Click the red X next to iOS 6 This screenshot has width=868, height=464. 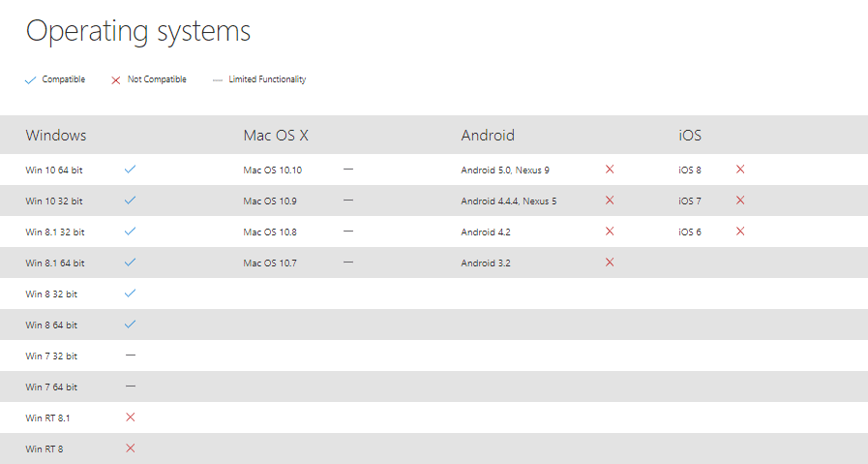tap(740, 232)
